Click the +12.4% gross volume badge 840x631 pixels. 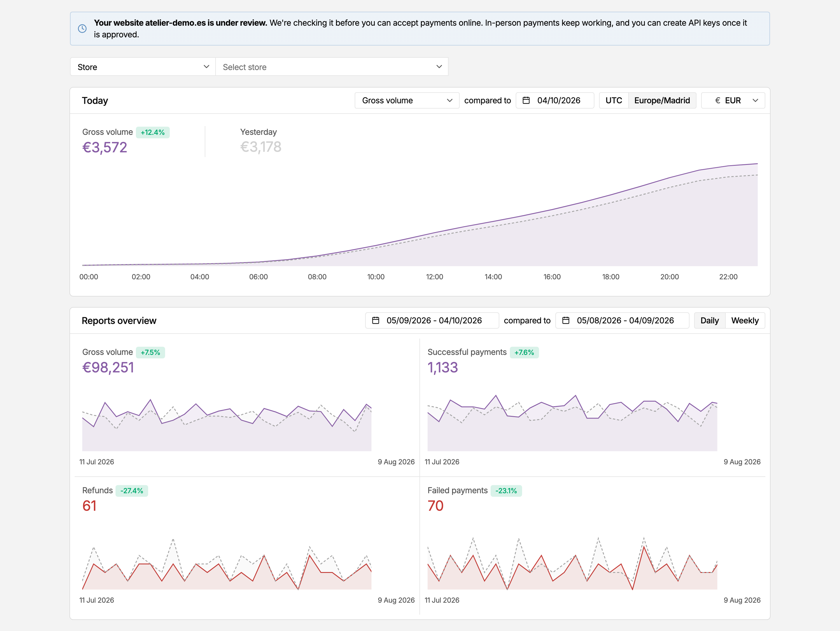[153, 132]
